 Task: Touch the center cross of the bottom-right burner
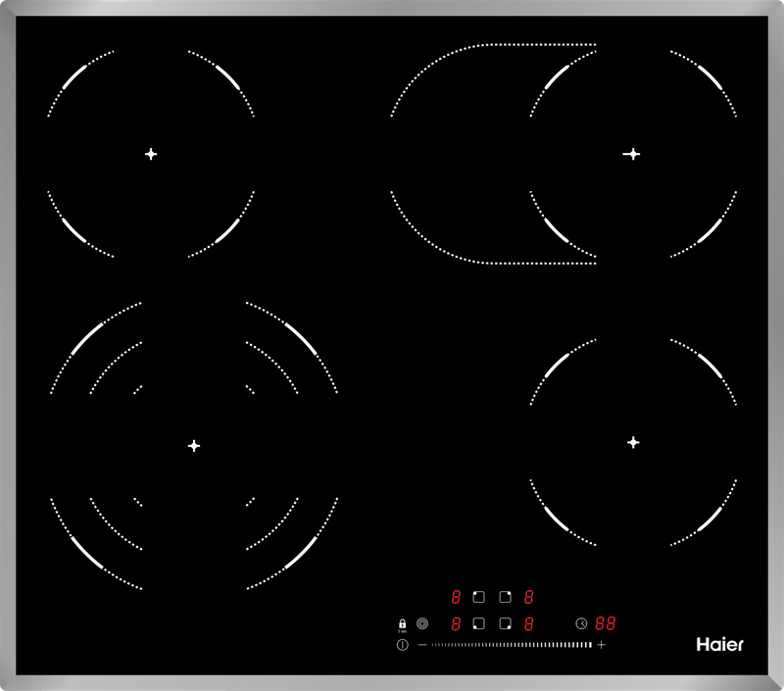pos(633,442)
